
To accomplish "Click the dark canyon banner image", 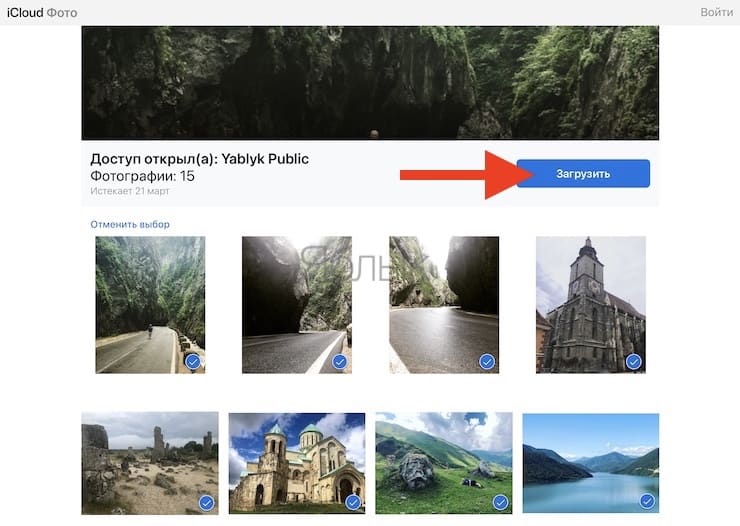I will point(370,83).
